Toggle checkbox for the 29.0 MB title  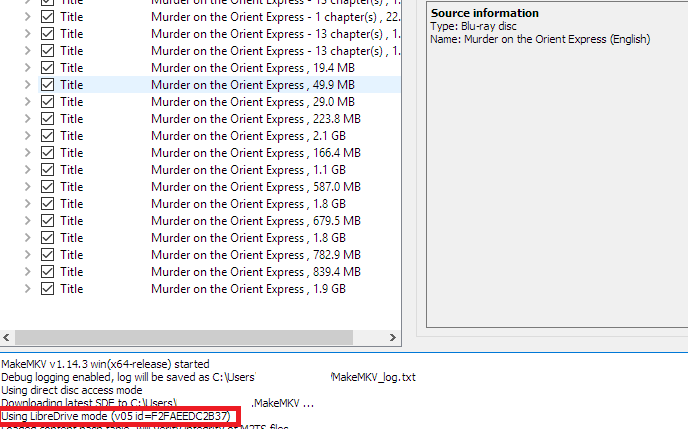[x=47, y=102]
